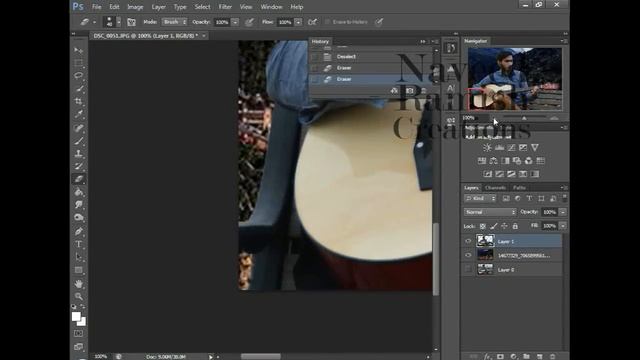
Task: Swap foreground and background colors
Action: point(83,306)
